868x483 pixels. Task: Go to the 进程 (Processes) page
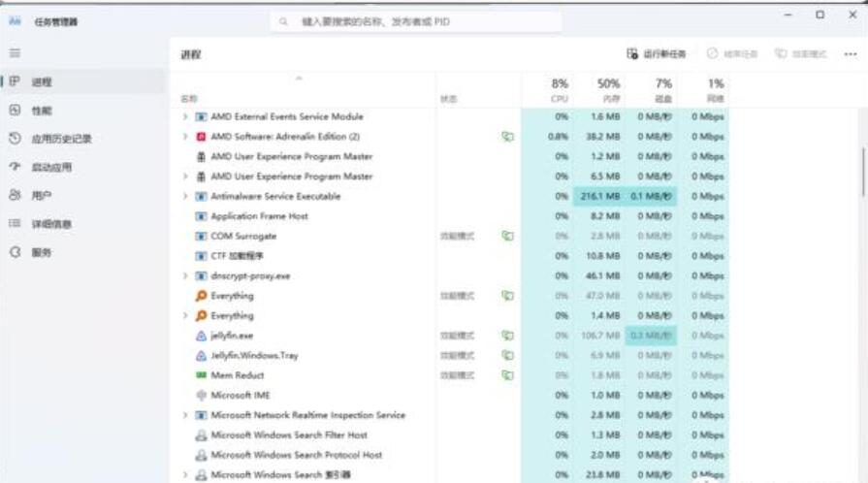[x=83, y=82]
